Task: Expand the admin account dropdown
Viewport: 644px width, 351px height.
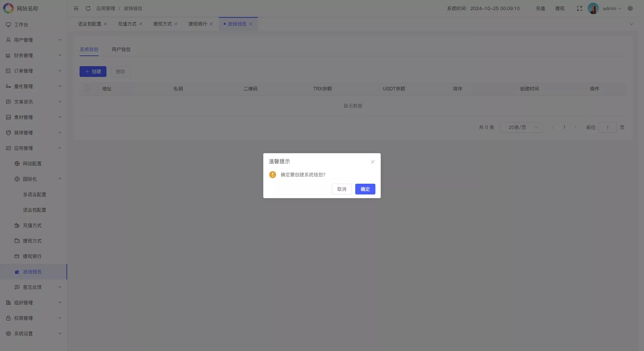Action: click(x=612, y=8)
